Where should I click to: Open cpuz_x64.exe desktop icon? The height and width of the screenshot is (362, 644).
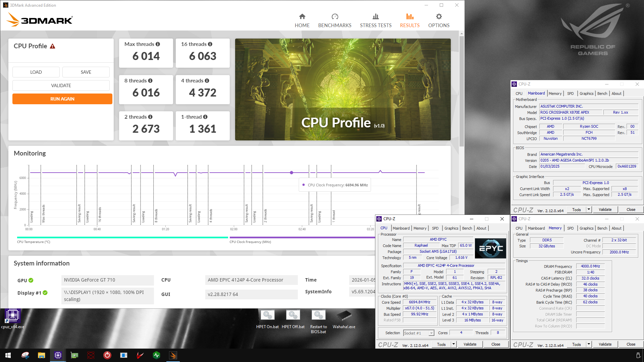pyautogui.click(x=12, y=319)
